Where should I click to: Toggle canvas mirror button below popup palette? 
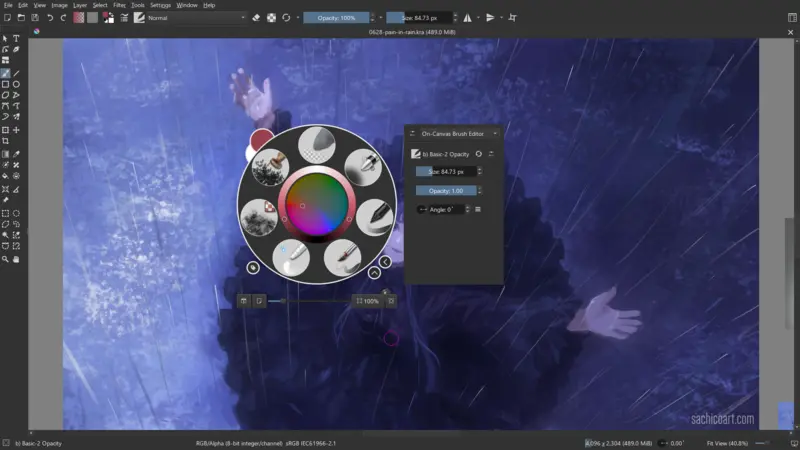pos(244,301)
